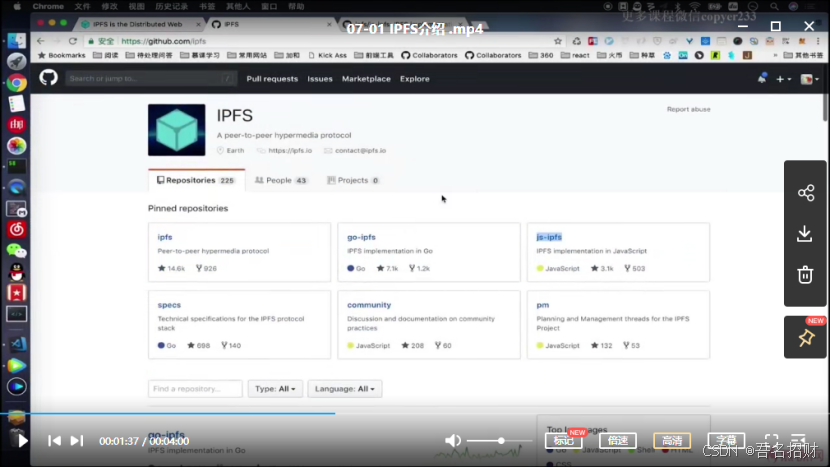Viewport: 831px width, 467px height.
Task: Open the 360 bookmarks folder
Action: [541, 55]
